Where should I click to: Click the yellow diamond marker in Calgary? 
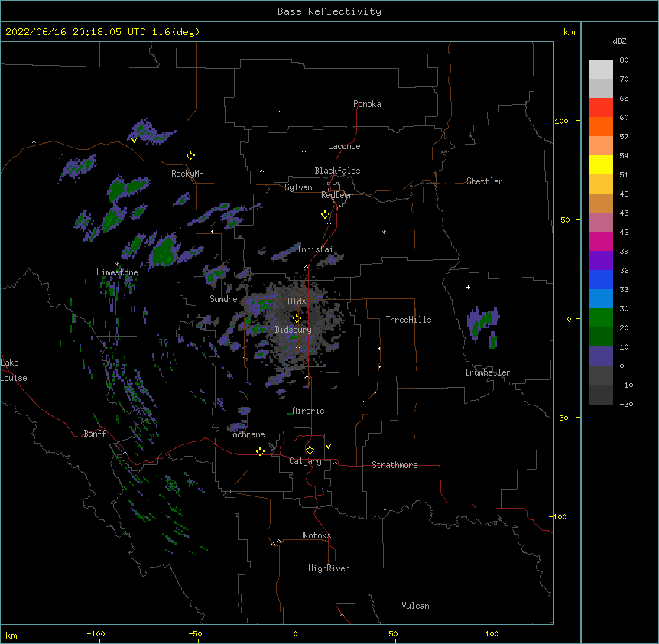point(310,450)
